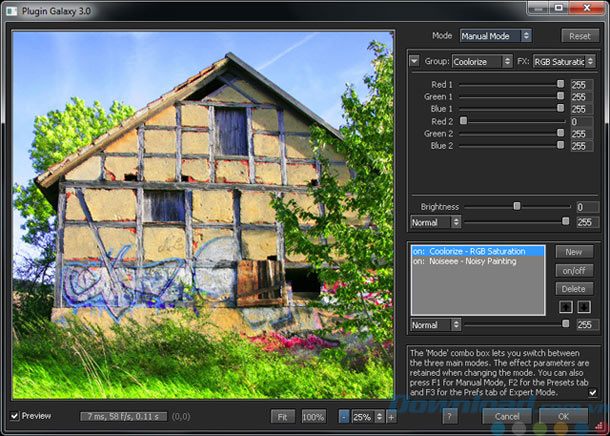Click the move effect up arrow icon

point(566,306)
